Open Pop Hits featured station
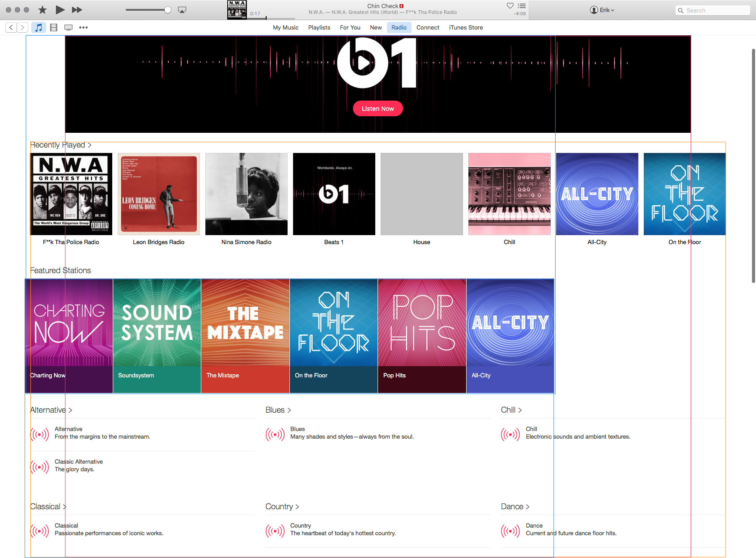Screen dimensions: 756x558 tap(422, 336)
